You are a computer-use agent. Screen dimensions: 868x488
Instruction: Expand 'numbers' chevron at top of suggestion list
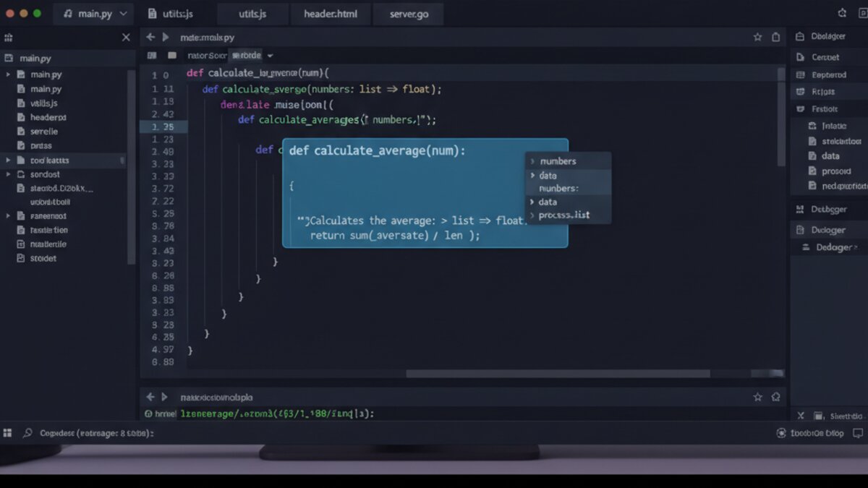pos(533,161)
